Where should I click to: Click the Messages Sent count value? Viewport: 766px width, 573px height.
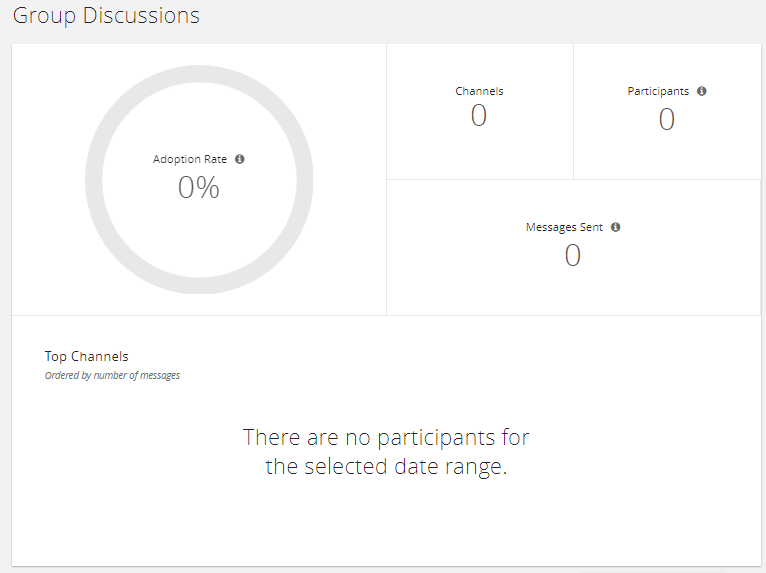click(x=573, y=256)
